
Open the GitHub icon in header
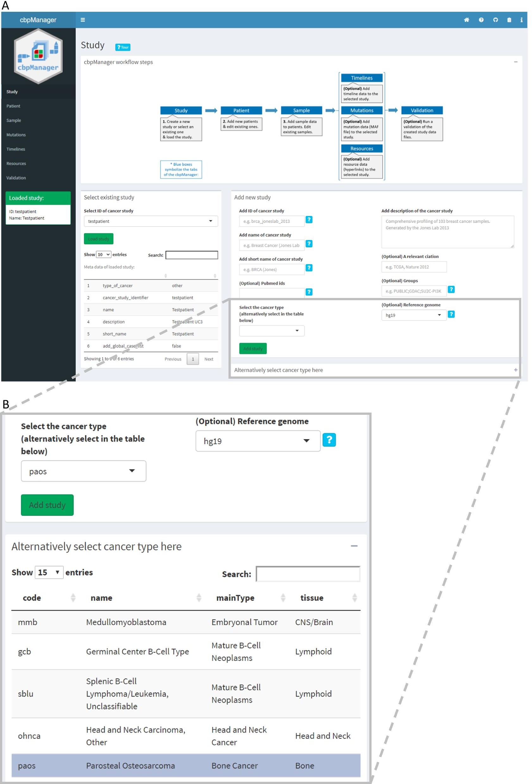coord(495,20)
